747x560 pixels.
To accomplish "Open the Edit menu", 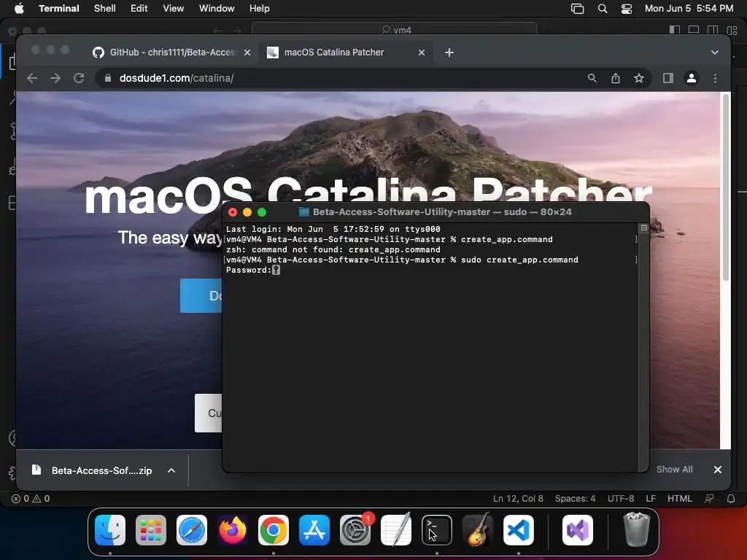I will point(139,9).
